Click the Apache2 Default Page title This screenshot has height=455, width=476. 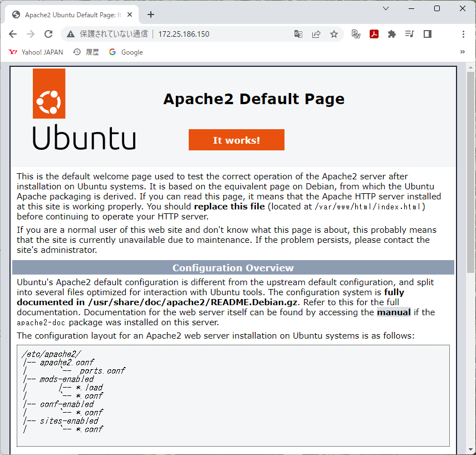pos(254,99)
